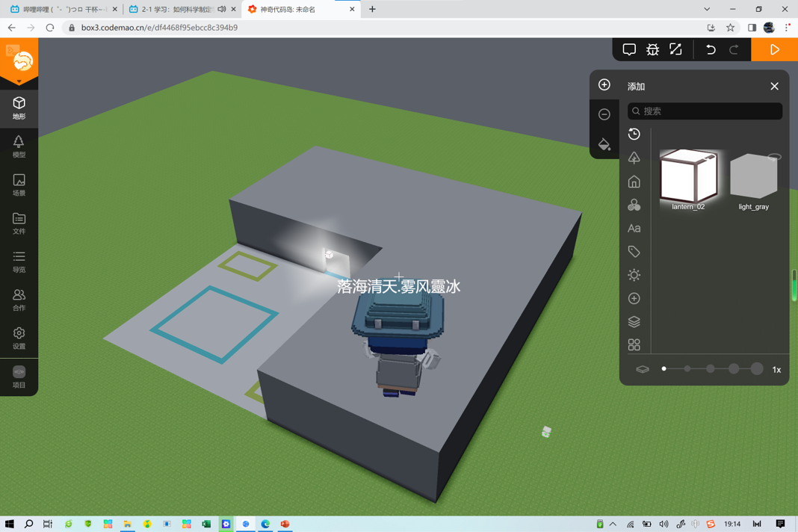Expand the orange logo dropdown menu
The width and height of the screenshot is (798, 532).
tap(19, 81)
